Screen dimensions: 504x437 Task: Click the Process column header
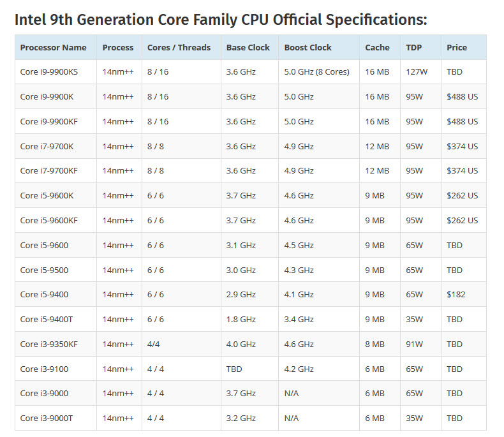[x=118, y=47]
